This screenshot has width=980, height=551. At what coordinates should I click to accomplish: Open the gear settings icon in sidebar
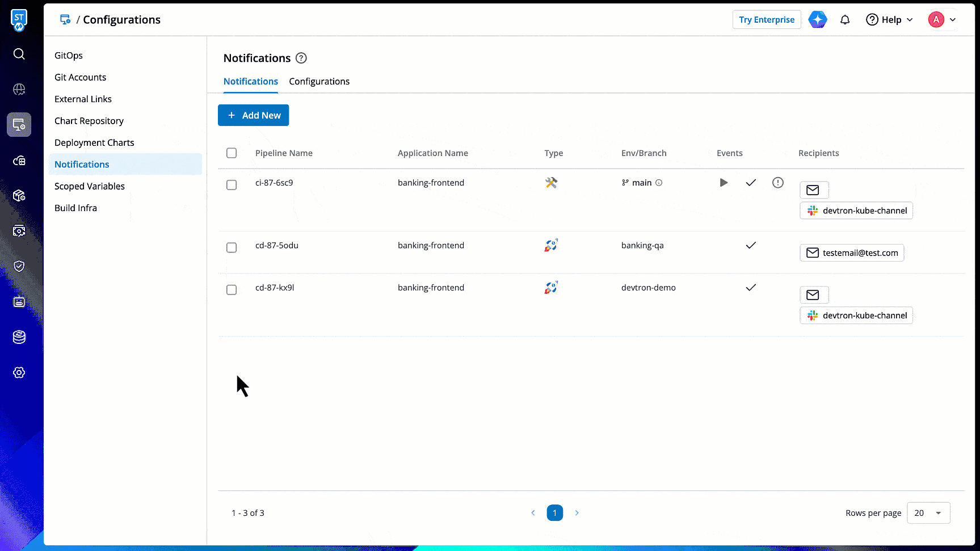pos(19,372)
